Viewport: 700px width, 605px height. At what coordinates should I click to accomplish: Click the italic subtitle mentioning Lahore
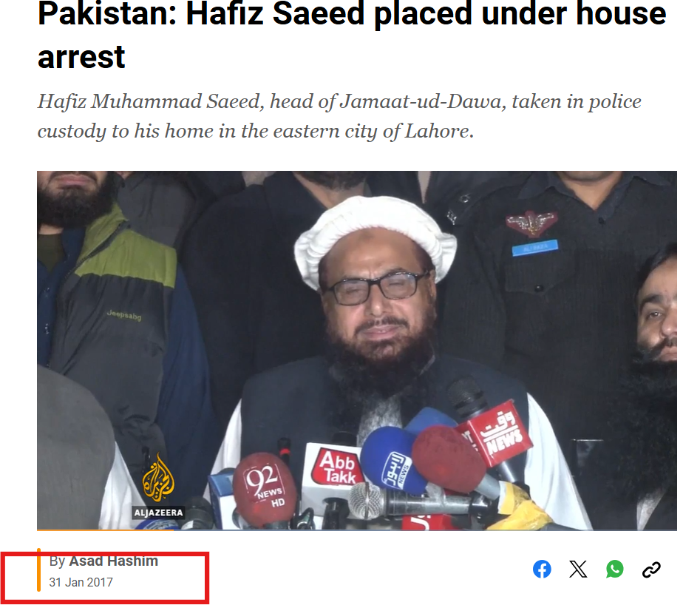click(339, 116)
